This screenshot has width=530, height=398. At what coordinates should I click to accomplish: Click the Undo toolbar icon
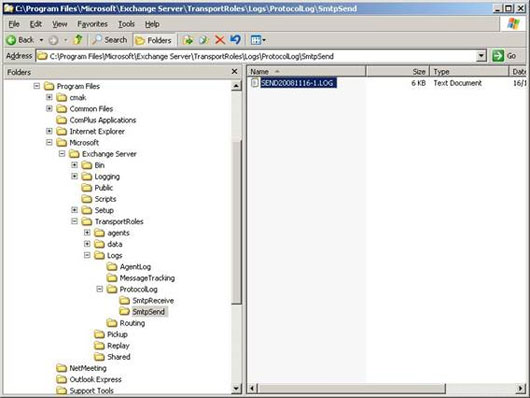pos(235,40)
